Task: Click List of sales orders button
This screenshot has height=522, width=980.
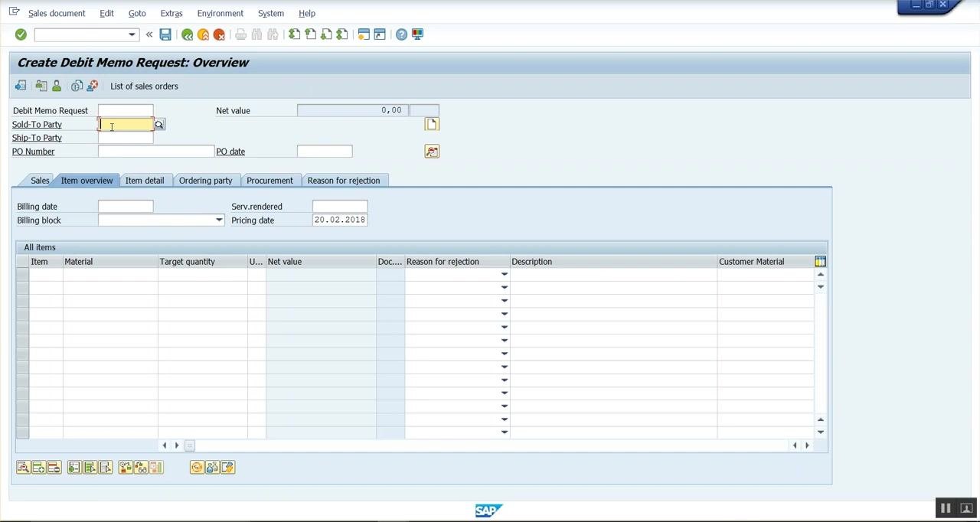Action: pyautogui.click(x=144, y=86)
